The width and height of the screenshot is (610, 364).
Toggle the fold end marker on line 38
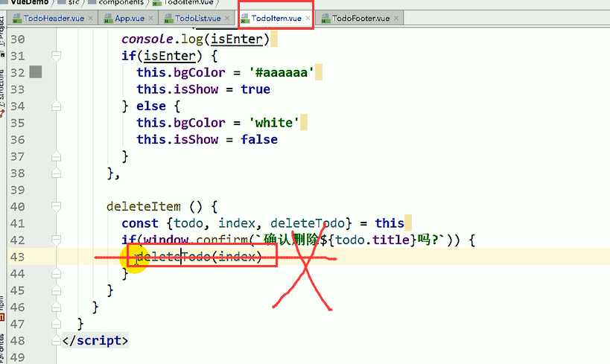pos(56,173)
